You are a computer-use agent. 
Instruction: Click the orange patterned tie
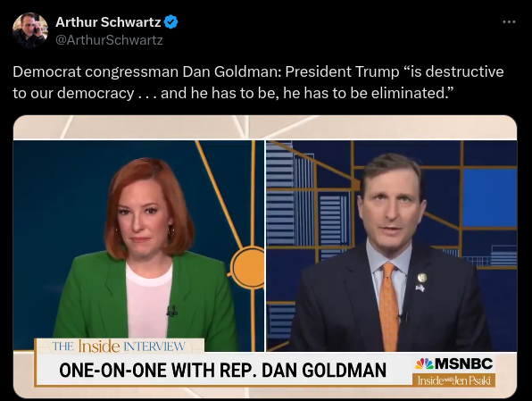click(x=389, y=306)
